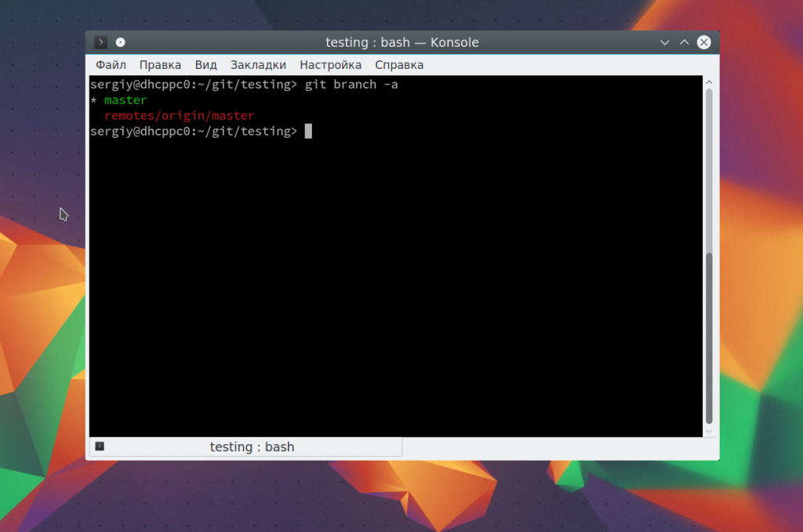This screenshot has width=803, height=532.
Task: Select the "testing : bash" tab label
Action: coord(252,447)
